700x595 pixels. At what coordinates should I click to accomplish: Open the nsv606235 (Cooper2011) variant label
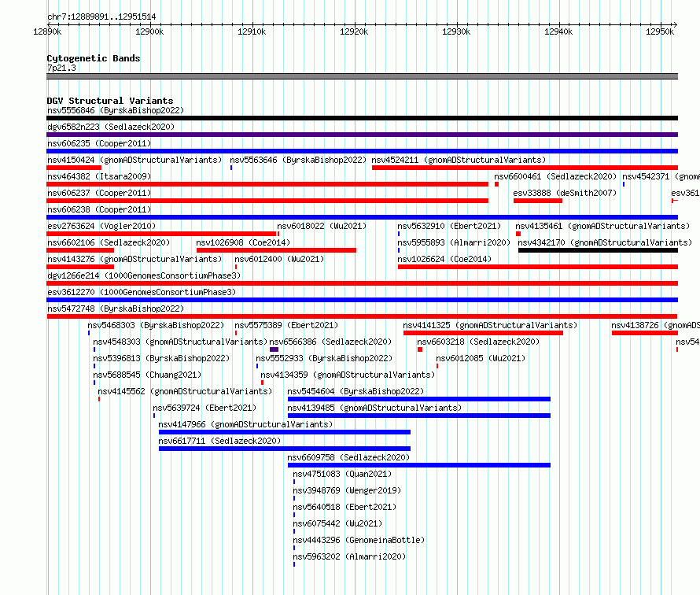click(99, 143)
